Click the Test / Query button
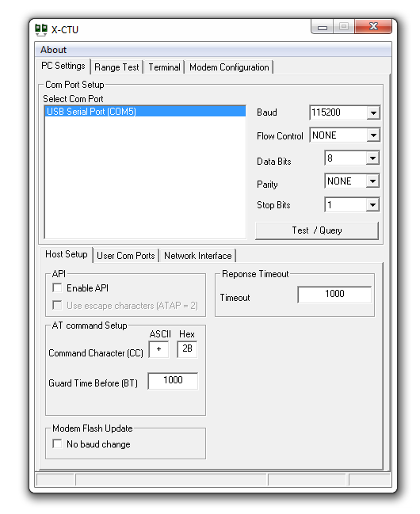The height and width of the screenshot is (514, 420). coord(317,230)
